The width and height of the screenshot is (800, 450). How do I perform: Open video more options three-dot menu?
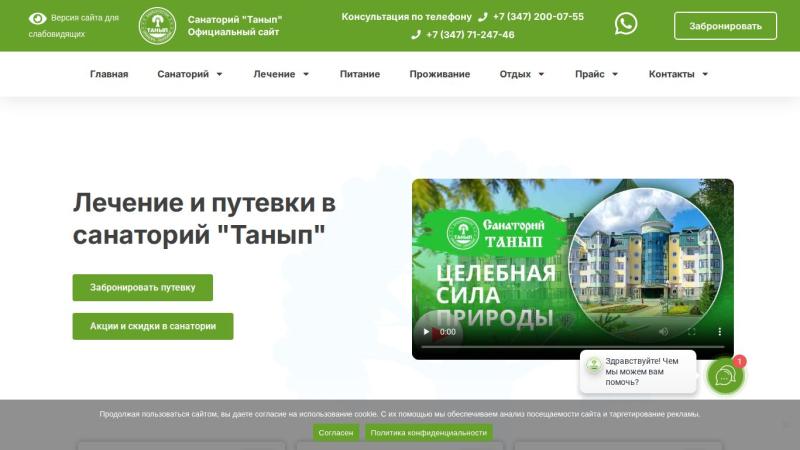click(x=719, y=332)
